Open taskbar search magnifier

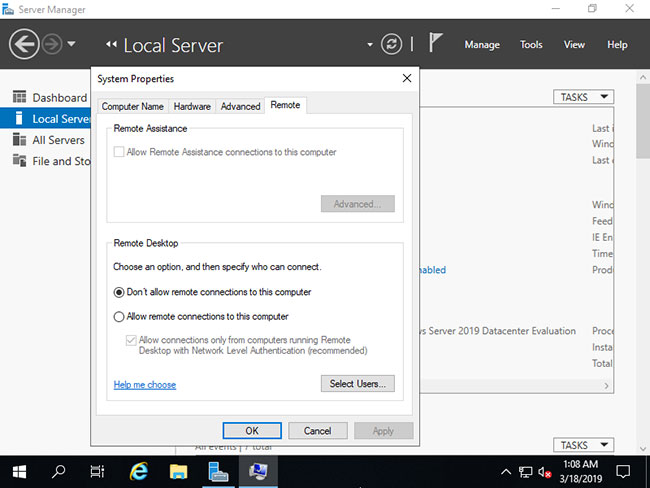[x=58, y=471]
